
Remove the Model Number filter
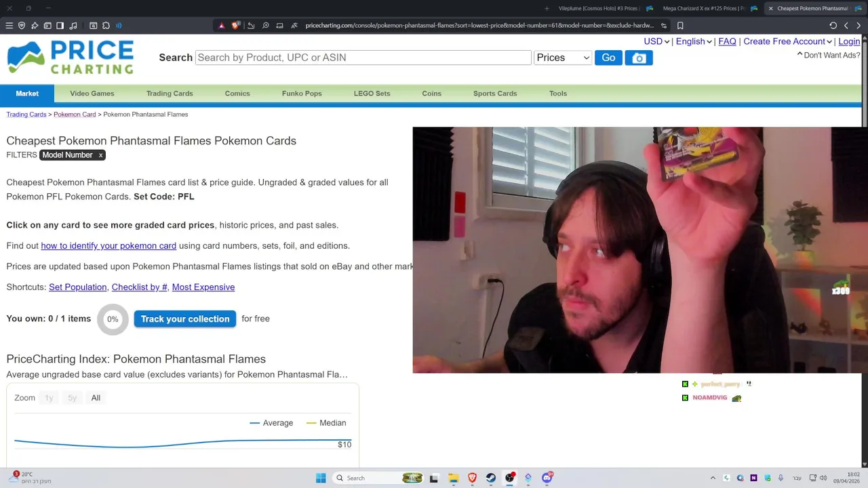tap(100, 155)
